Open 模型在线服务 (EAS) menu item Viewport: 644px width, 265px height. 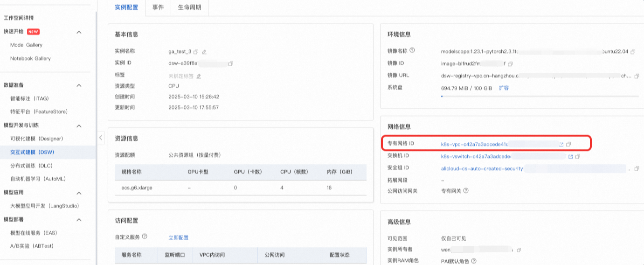(x=34, y=233)
